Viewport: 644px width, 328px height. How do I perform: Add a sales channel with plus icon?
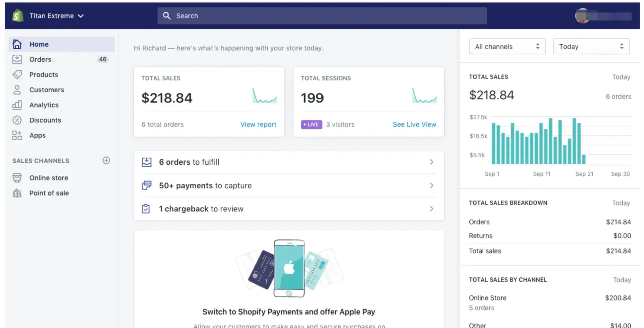pos(106,160)
